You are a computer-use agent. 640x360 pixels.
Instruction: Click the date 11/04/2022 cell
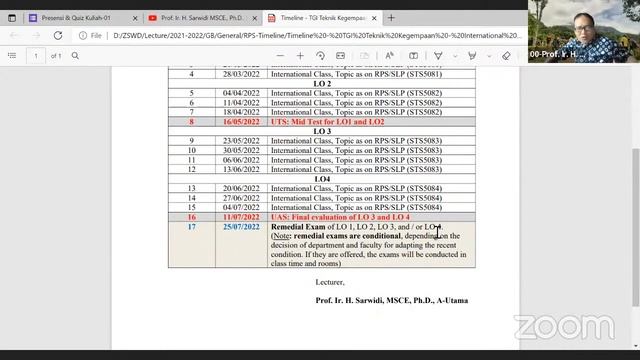click(x=241, y=103)
